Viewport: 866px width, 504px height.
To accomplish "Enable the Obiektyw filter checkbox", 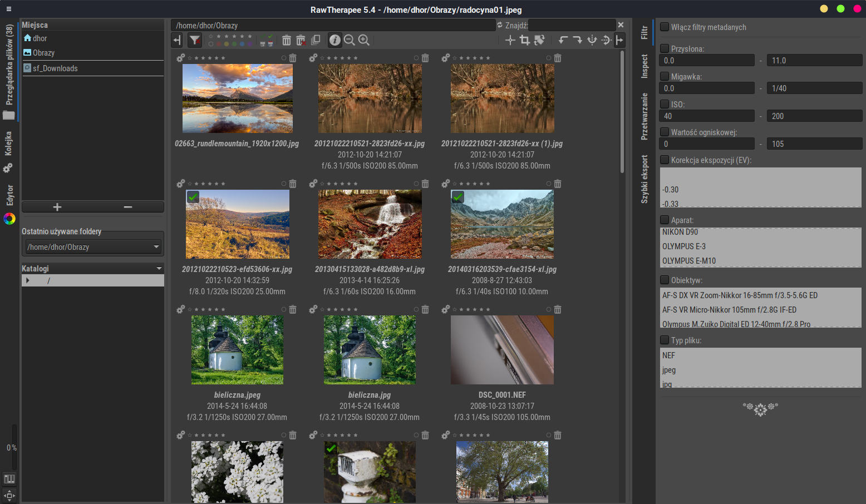I will pyautogui.click(x=665, y=280).
